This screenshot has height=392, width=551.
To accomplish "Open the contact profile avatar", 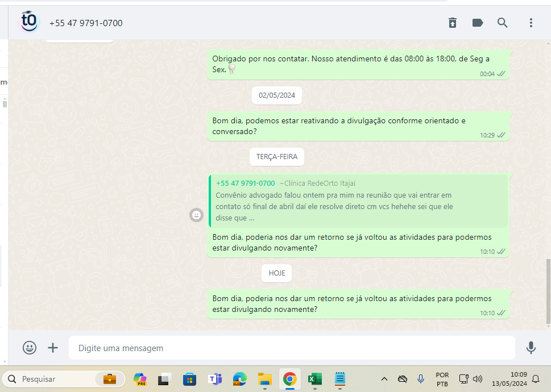I will click(x=29, y=22).
